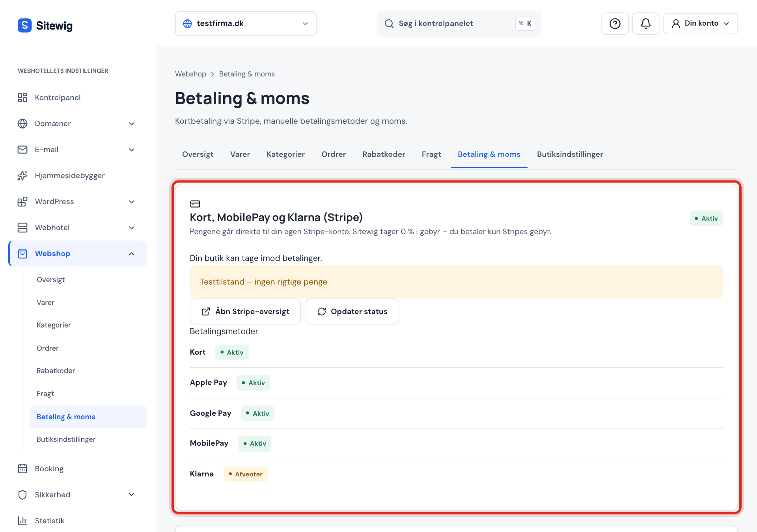The height and width of the screenshot is (532, 757).
Task: Click the Kontrolpanel grid icon
Action: (22, 97)
